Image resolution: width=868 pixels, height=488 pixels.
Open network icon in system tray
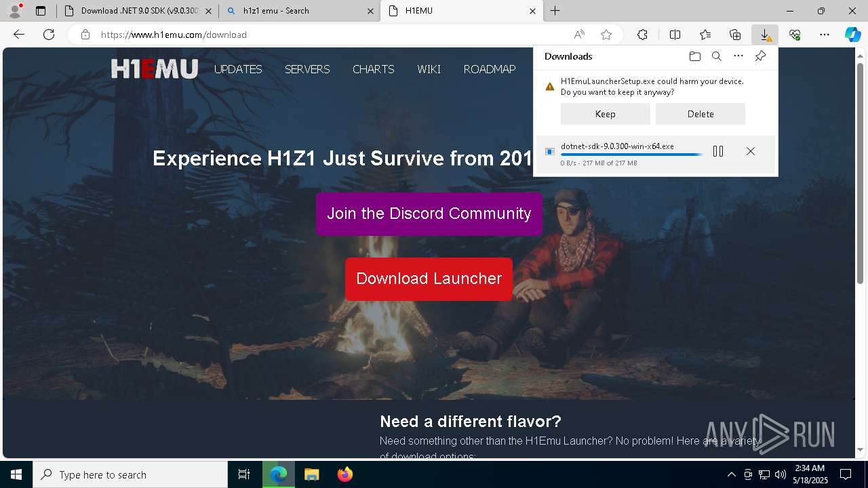(764, 474)
